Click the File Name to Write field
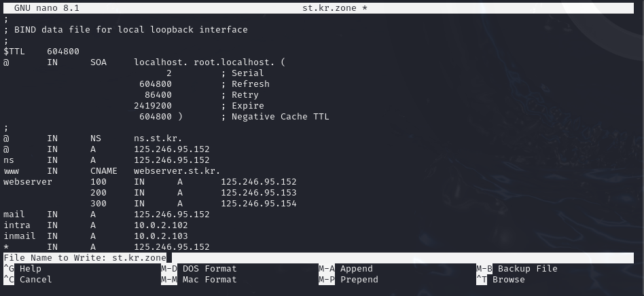Image resolution: width=644 pixels, height=296 pixels. [319, 258]
